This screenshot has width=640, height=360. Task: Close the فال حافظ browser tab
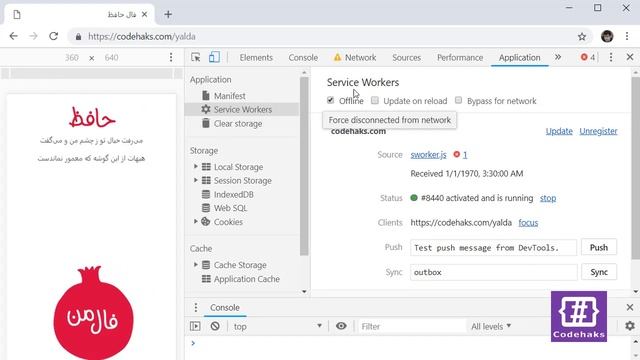click(144, 15)
